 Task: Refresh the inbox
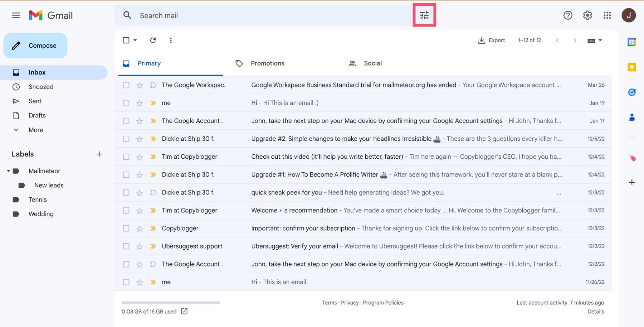pos(153,40)
